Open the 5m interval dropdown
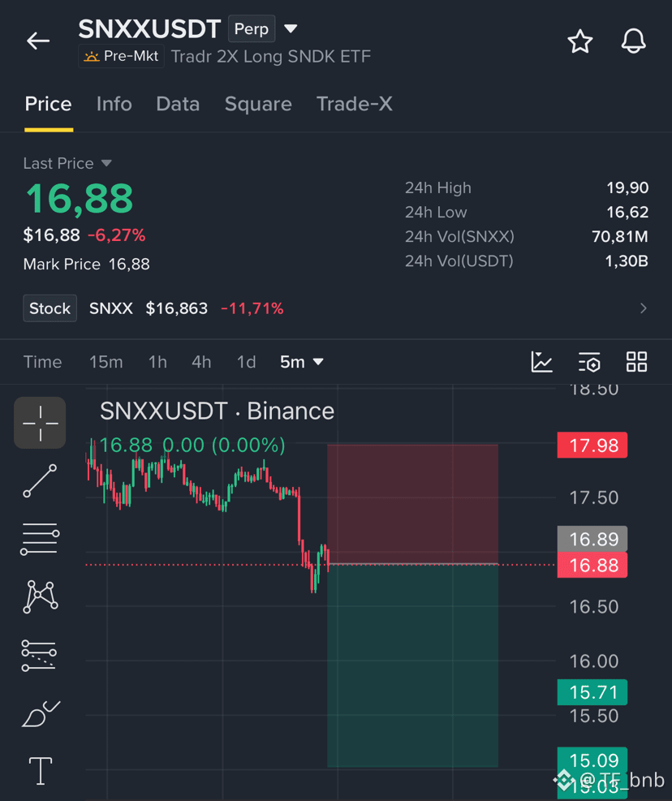 click(x=301, y=362)
